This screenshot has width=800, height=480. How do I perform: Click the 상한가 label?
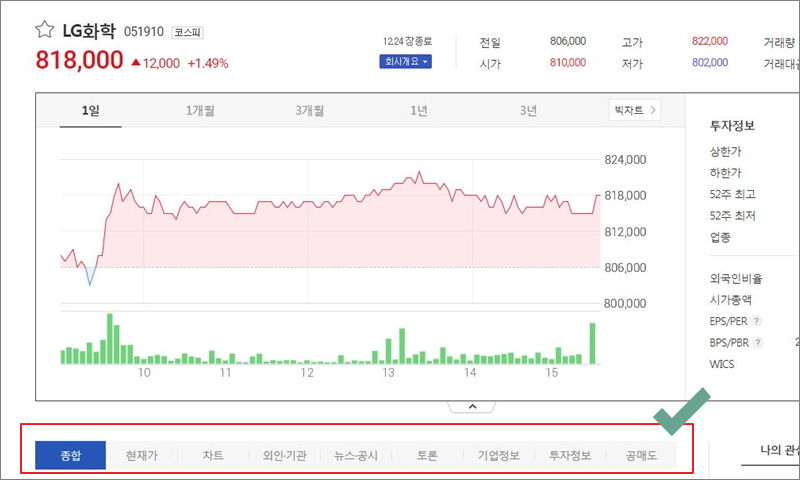point(725,151)
